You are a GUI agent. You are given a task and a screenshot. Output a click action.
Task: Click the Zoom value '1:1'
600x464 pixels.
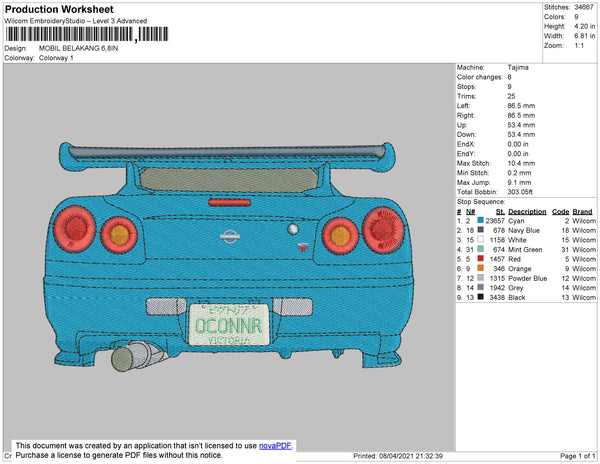(x=579, y=46)
